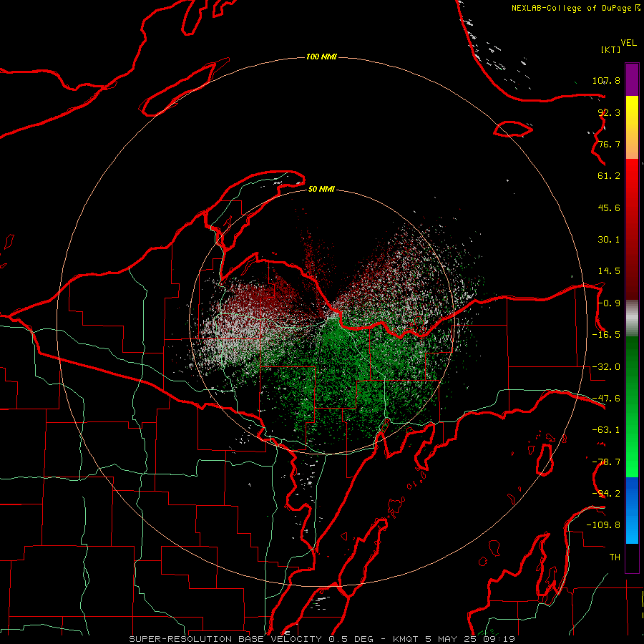Select the 30.1 velocity scale value

(x=609, y=240)
